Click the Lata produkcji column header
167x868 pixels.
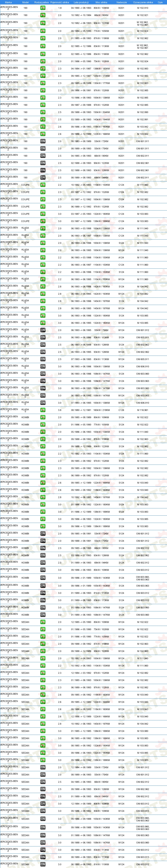(81, 2)
